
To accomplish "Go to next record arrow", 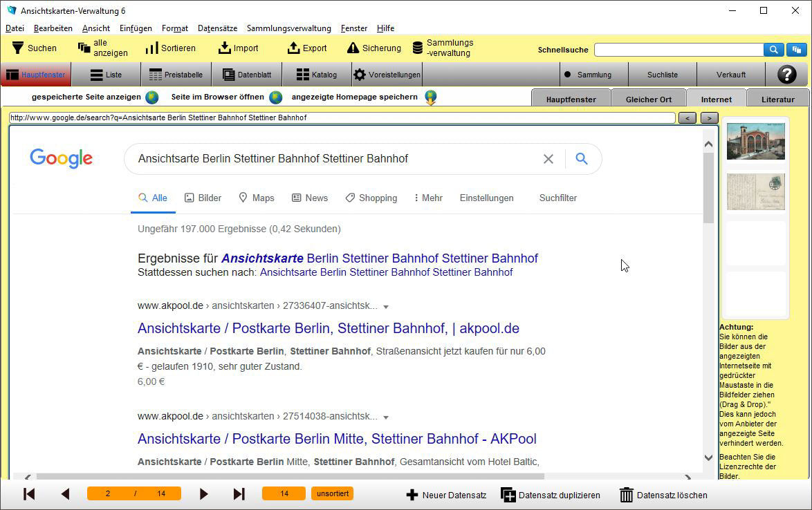I will [x=203, y=494].
